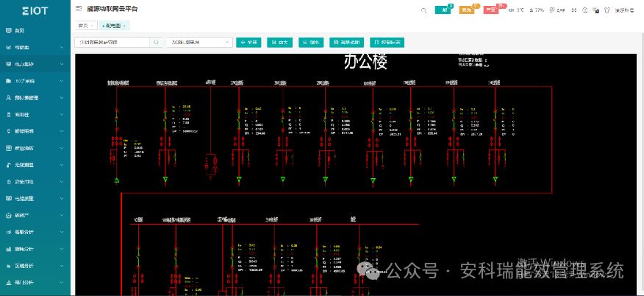Open the red serious alarm badge

click(x=492, y=10)
